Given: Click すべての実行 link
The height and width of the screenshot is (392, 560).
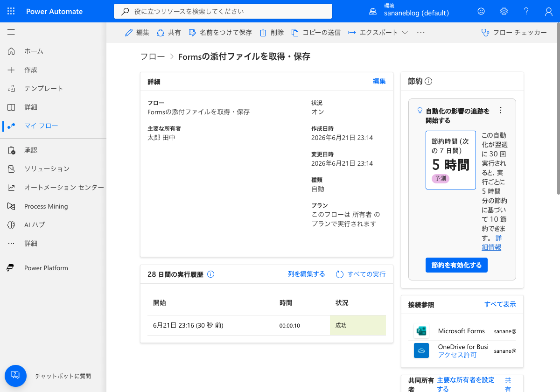Looking at the screenshot, I should click(366, 274).
